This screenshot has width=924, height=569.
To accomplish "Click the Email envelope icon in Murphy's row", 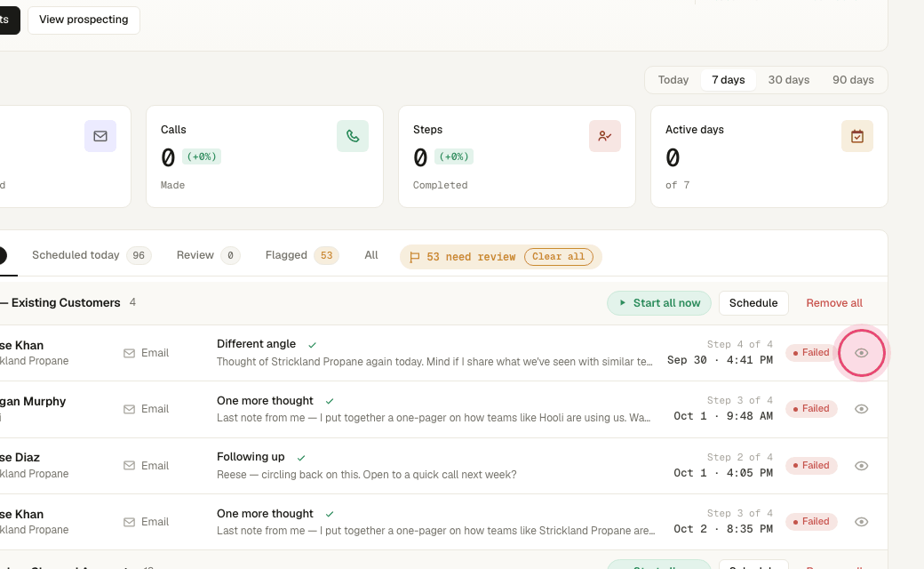I will coord(129,409).
